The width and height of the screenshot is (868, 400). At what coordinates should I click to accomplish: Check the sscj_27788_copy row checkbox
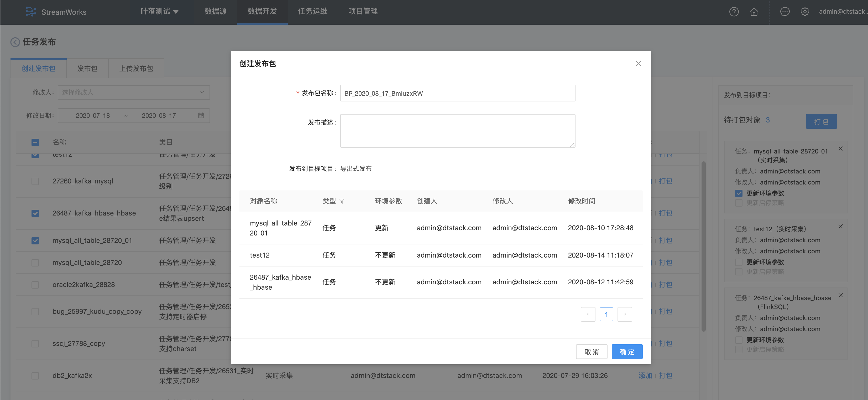point(35,343)
